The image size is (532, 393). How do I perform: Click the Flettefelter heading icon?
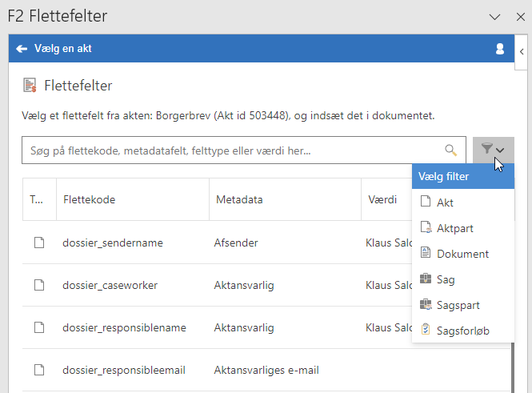coord(30,85)
